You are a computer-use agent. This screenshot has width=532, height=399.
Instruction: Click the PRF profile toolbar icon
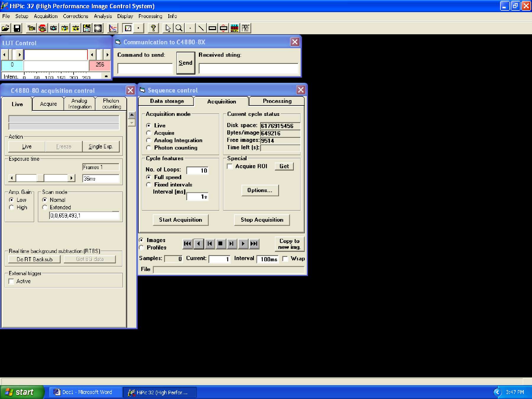click(246, 28)
